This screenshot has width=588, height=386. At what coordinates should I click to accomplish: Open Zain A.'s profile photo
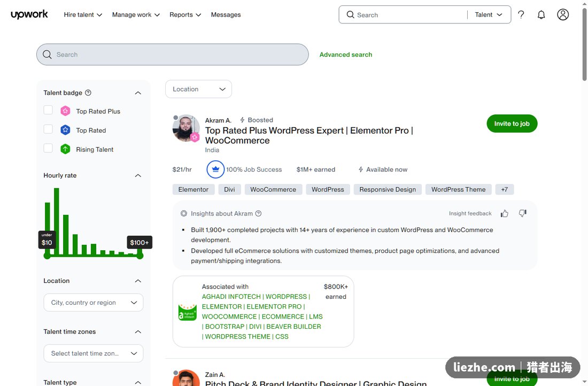(186, 378)
